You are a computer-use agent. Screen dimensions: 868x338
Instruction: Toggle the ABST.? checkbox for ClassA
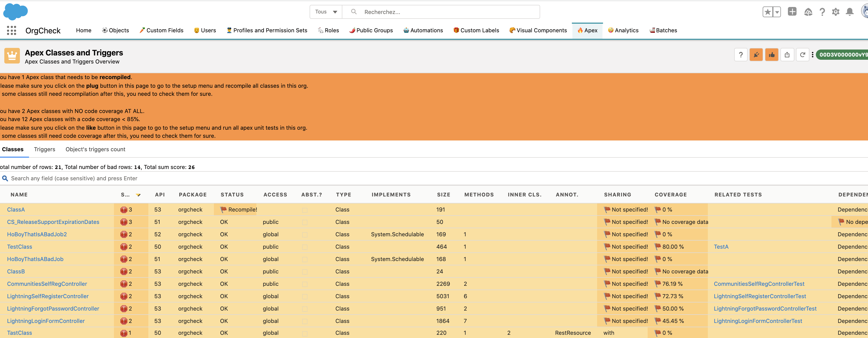305,209
